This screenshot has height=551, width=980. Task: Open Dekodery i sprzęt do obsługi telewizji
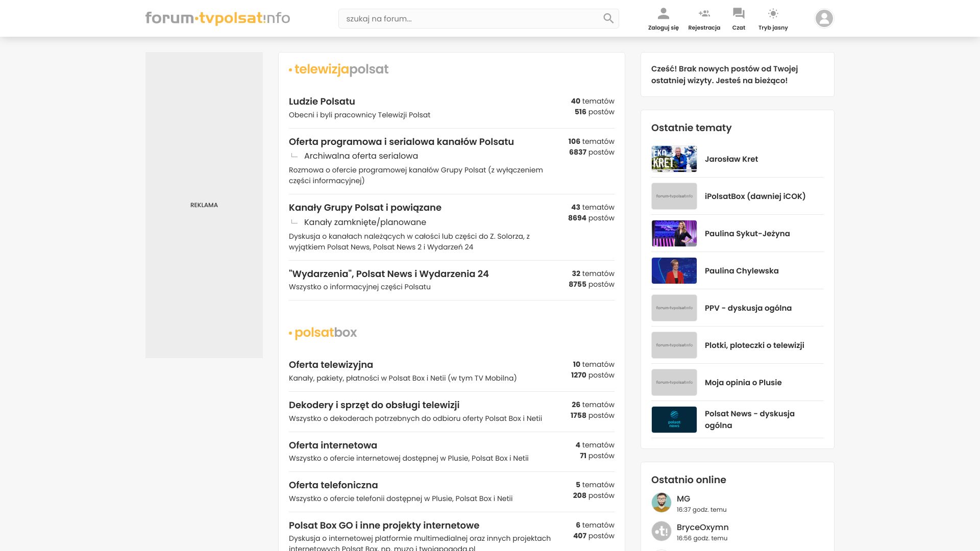pos(374,405)
